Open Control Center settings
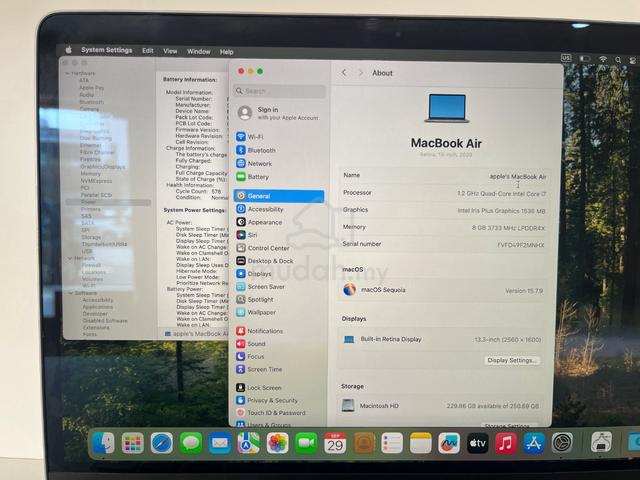Screen dimensions: 640x480 (x=262, y=248)
